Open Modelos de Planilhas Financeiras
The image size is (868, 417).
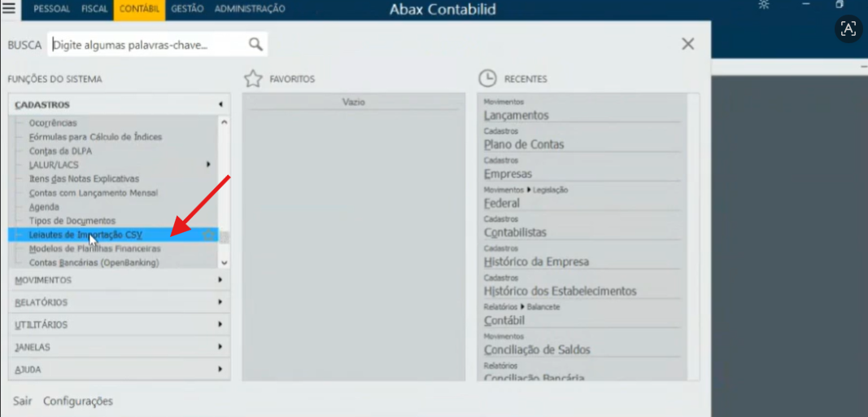point(94,249)
